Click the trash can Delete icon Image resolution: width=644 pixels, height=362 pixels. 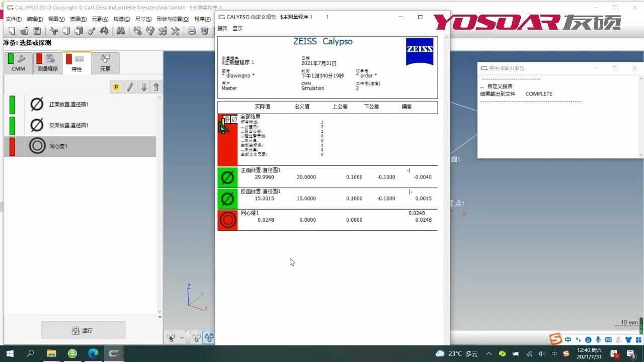click(x=204, y=31)
